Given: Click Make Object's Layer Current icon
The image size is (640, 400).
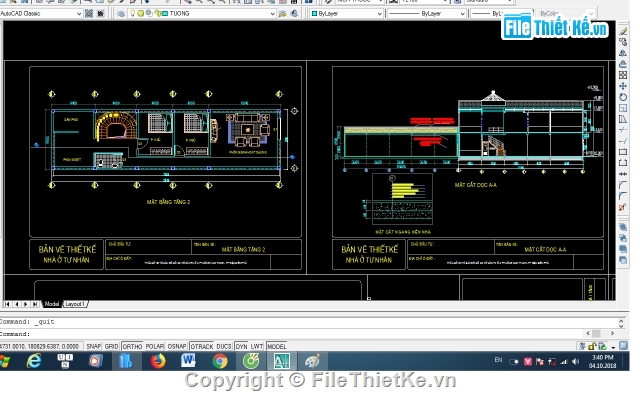Looking at the screenshot, I should tap(282, 13).
